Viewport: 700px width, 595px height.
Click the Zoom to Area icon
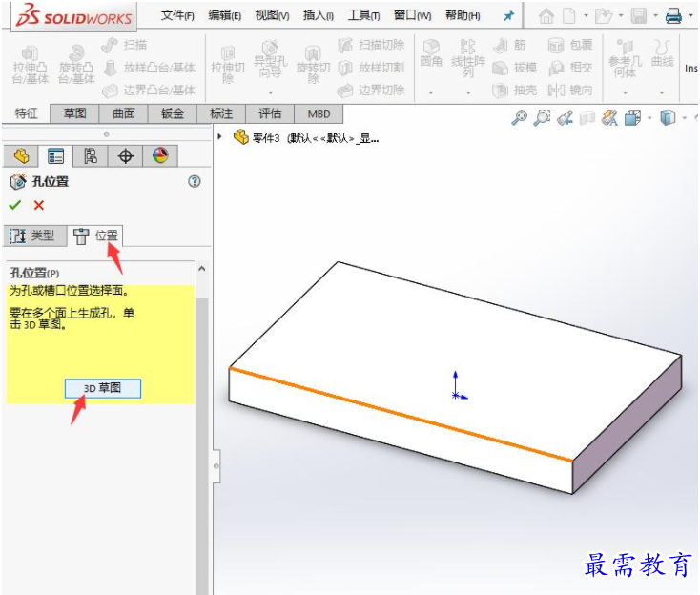click(542, 118)
